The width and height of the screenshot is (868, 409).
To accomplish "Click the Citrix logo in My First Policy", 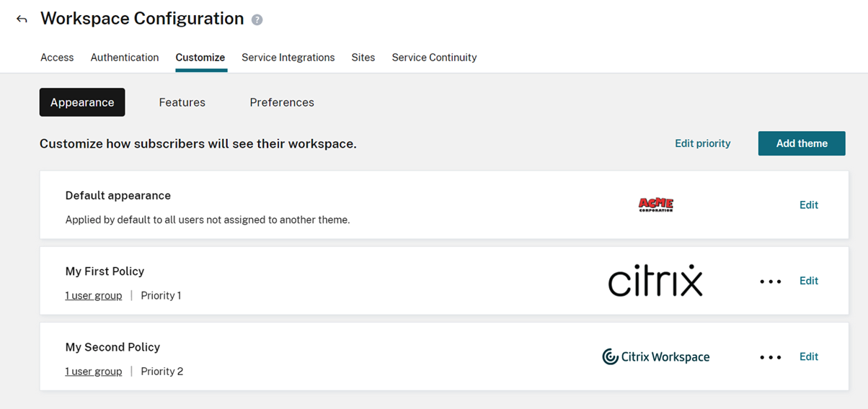I will pyautogui.click(x=655, y=281).
